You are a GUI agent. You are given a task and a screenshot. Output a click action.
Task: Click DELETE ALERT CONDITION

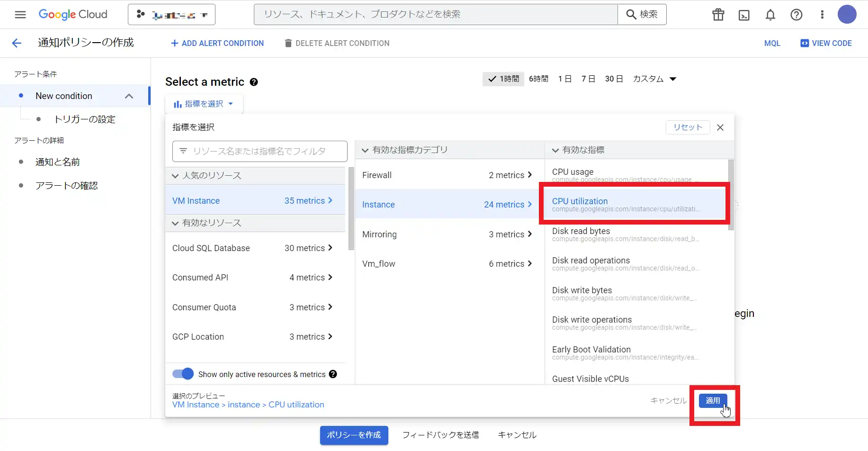click(x=337, y=43)
